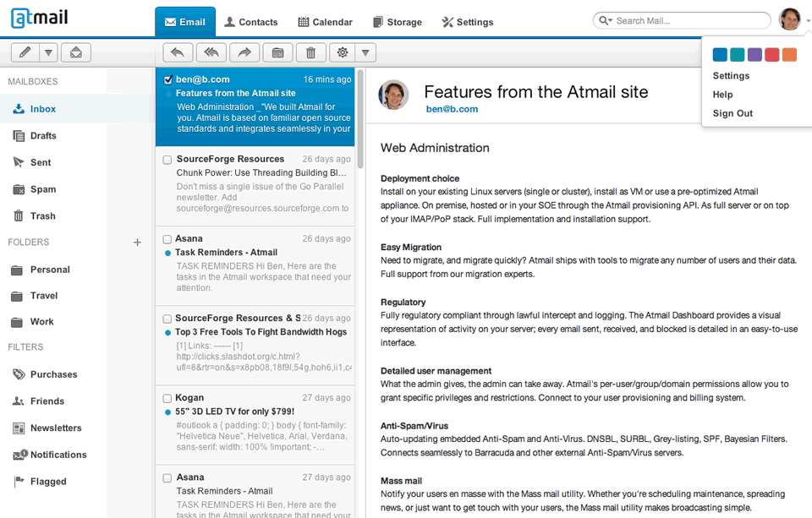This screenshot has height=518, width=812.
Task: Check the Asana 27 days ago checkbox
Action: tap(167, 478)
